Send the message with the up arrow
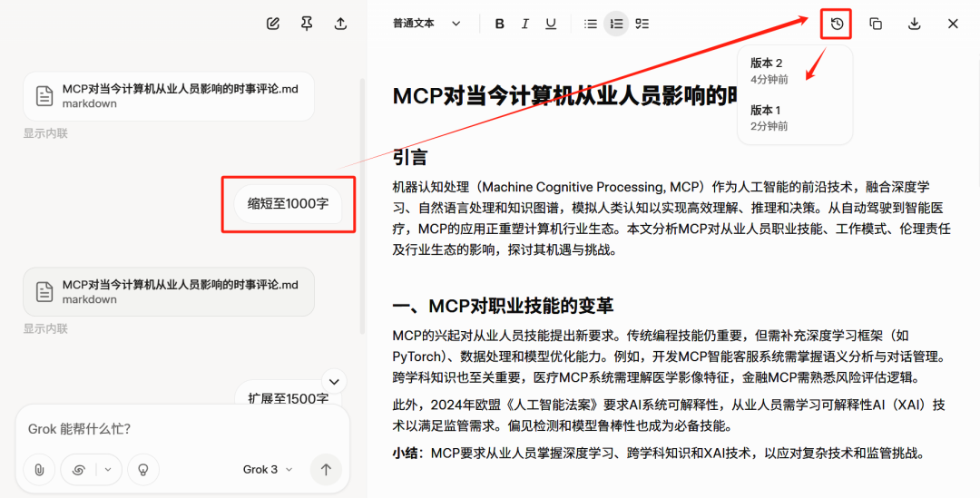This screenshot has width=980, height=498. pyautogui.click(x=326, y=470)
